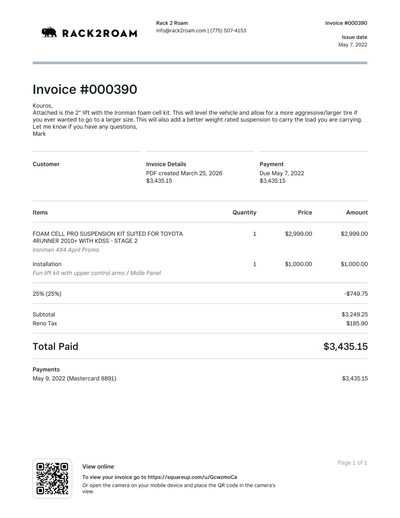Click the RACK2ROAM wordmark in the header

(100, 33)
